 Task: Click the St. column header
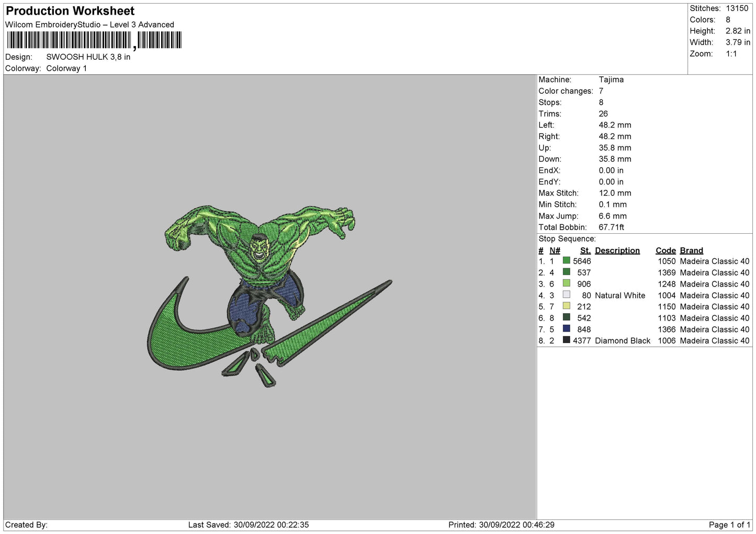[x=585, y=251]
